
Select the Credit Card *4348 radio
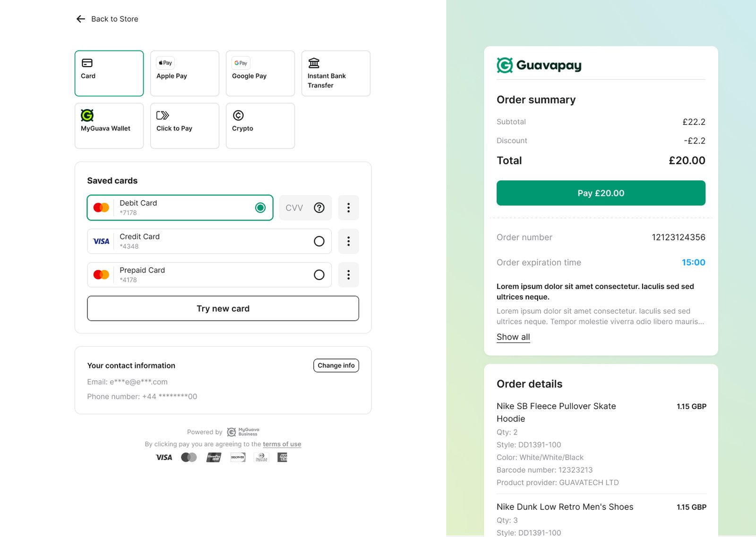pyautogui.click(x=319, y=241)
